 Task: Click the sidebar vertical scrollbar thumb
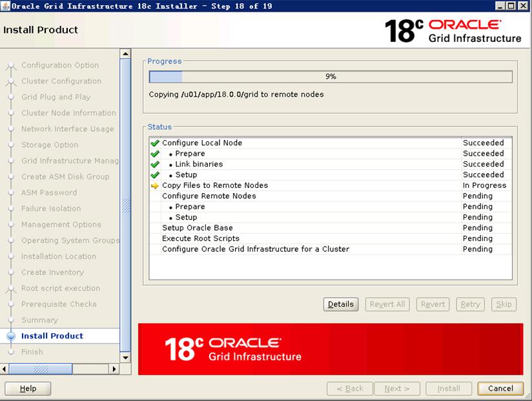pos(125,205)
